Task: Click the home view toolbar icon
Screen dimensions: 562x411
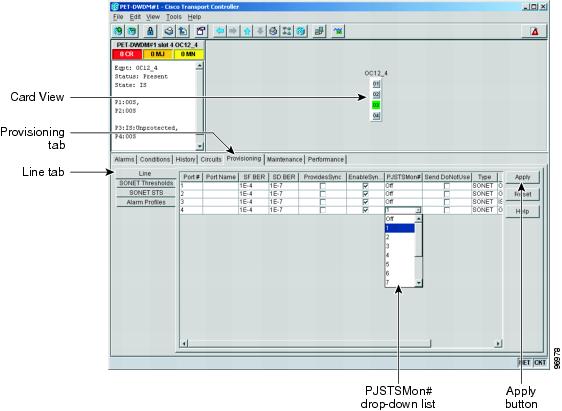Action: (x=273, y=32)
